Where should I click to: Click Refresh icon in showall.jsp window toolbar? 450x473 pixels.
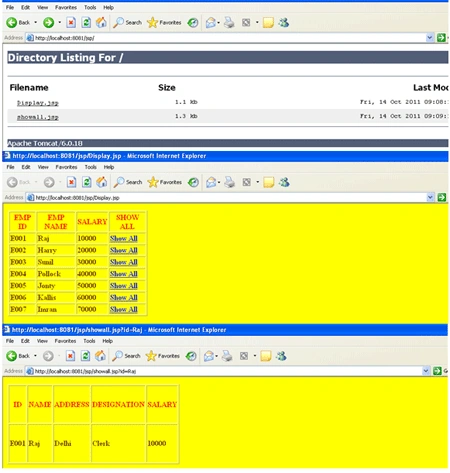click(x=85, y=356)
